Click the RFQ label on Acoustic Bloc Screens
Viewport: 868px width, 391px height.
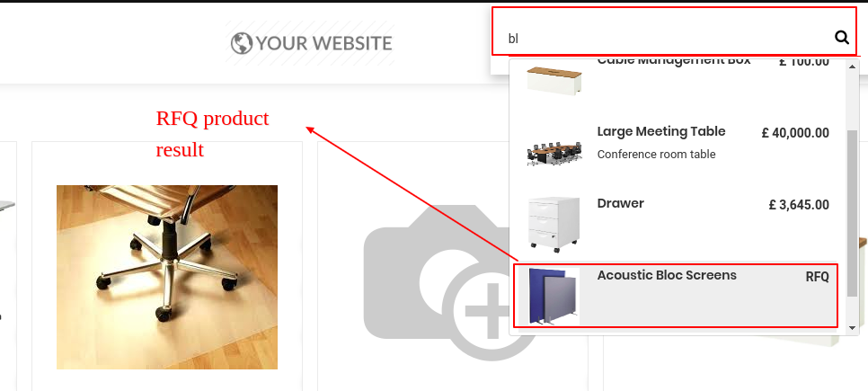pos(817,277)
